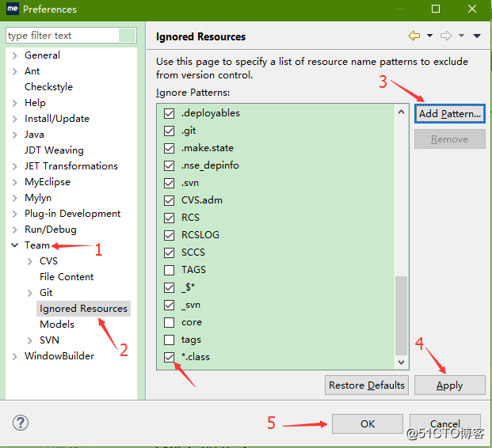The height and width of the screenshot is (448, 492).
Task: Select JET Transformations in tree
Action: coord(71,166)
